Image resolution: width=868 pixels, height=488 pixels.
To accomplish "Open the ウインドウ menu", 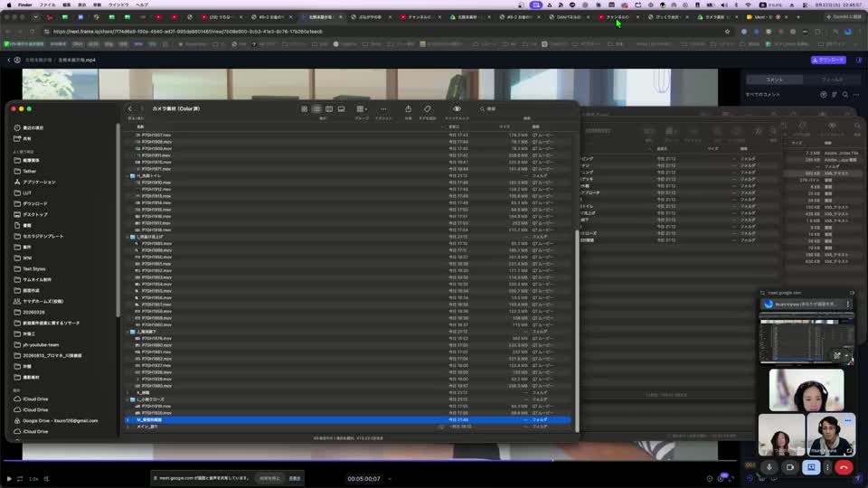I will (x=118, y=5).
